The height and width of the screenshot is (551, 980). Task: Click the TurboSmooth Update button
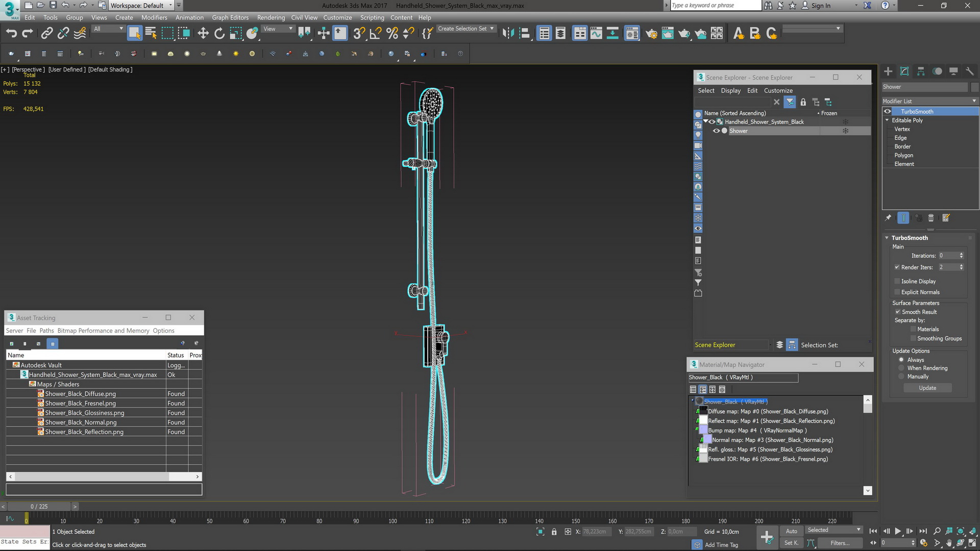[x=927, y=388]
